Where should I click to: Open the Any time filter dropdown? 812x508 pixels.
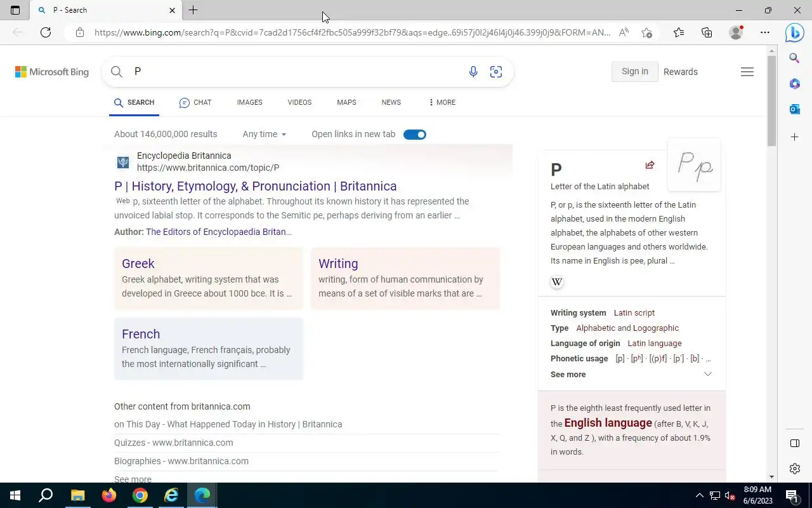click(265, 134)
